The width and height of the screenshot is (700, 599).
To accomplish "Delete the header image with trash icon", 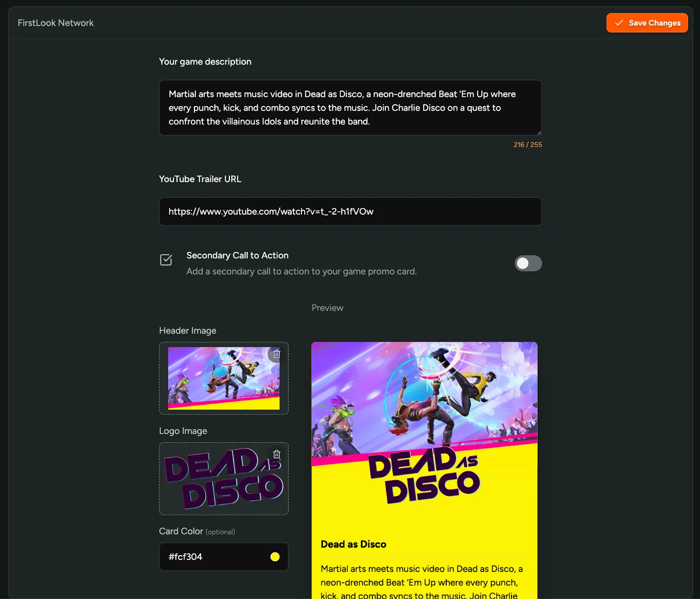I will tap(276, 354).
